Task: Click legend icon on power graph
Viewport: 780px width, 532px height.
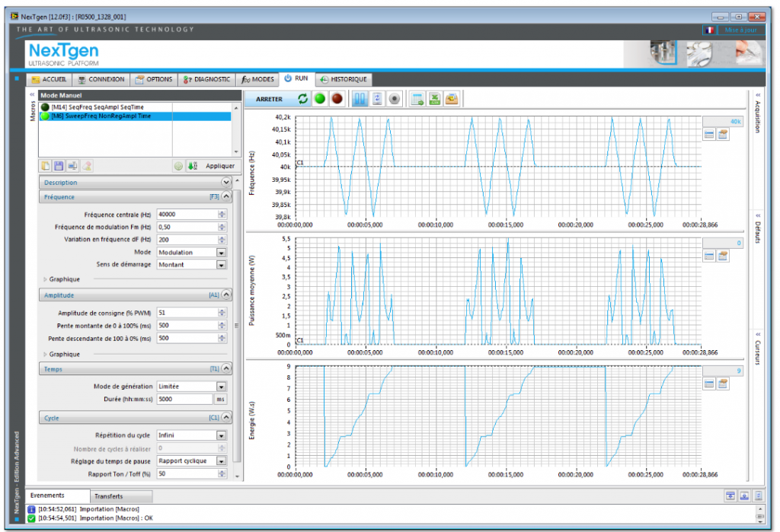Action: click(x=709, y=256)
